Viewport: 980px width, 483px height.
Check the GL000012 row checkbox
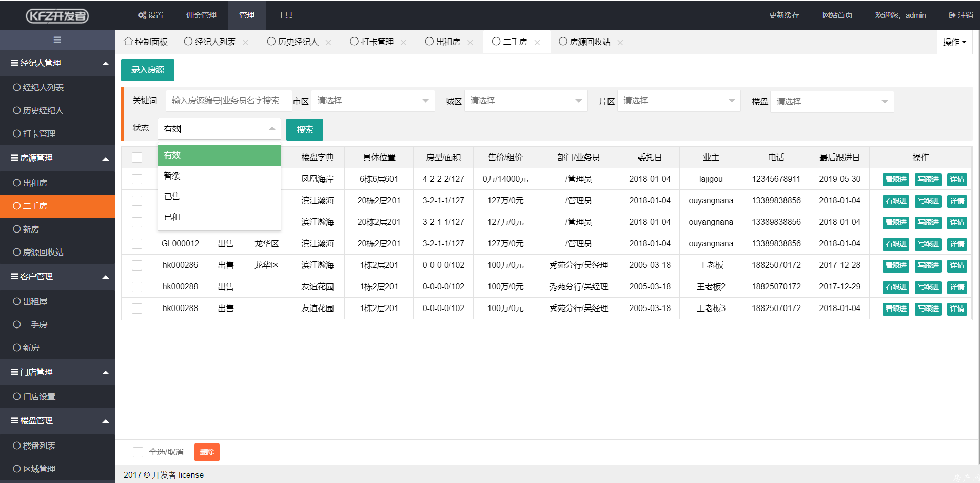click(x=137, y=244)
